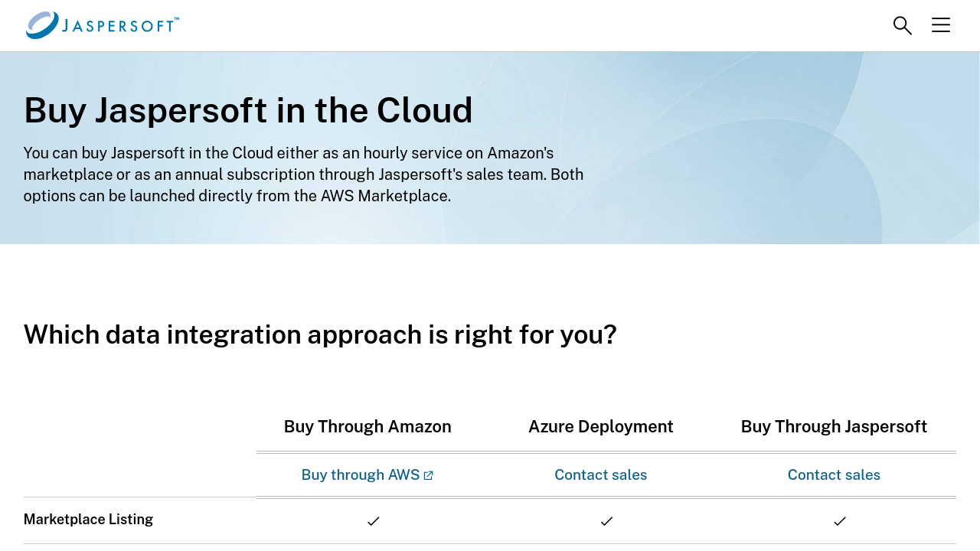
Task: Click the Jaspersoft swirl logo emblem
Action: coord(42,25)
